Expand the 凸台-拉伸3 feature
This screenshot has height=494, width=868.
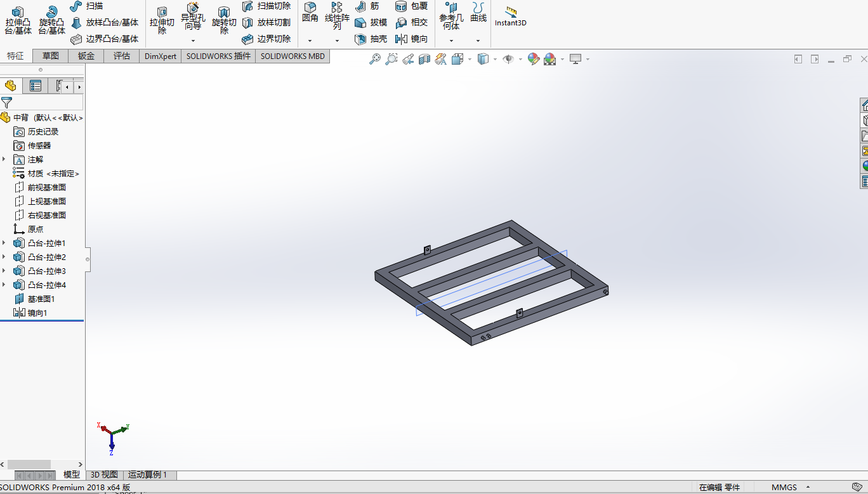coord(4,271)
